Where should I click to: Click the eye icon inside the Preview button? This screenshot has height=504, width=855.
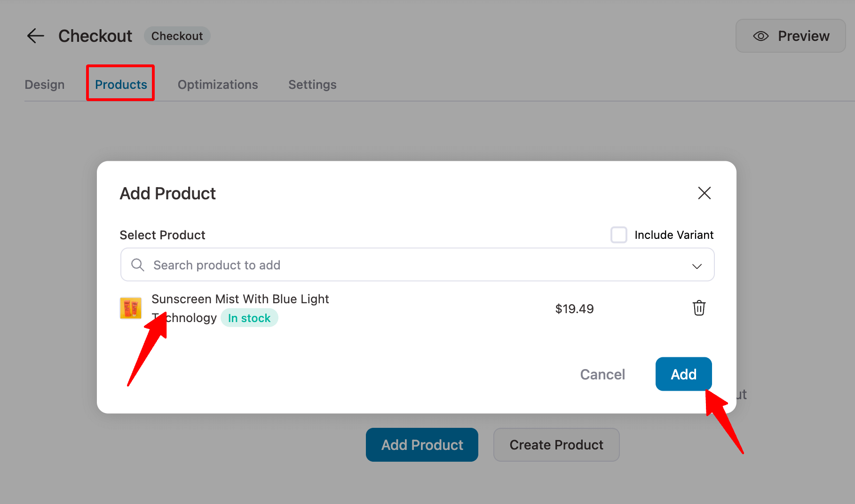click(x=760, y=36)
